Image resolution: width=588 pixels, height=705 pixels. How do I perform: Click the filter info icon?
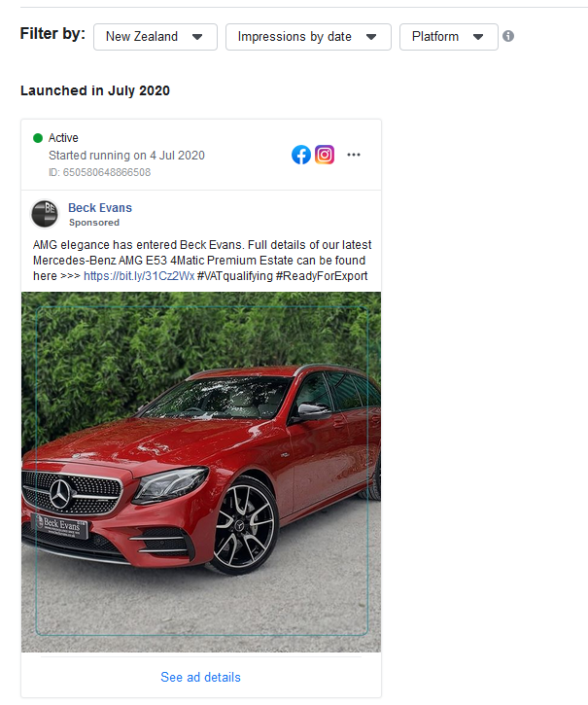point(508,36)
